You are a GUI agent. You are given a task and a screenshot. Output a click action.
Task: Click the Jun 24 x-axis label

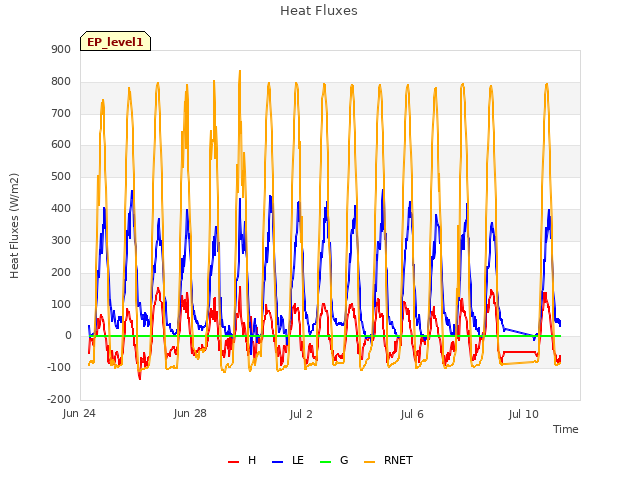click(x=79, y=414)
